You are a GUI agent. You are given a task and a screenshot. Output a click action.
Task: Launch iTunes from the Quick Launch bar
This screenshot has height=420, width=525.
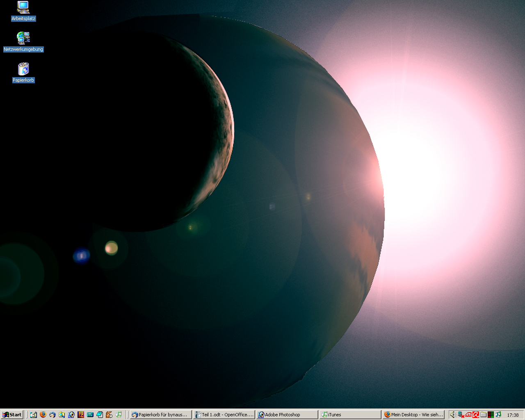point(119,415)
